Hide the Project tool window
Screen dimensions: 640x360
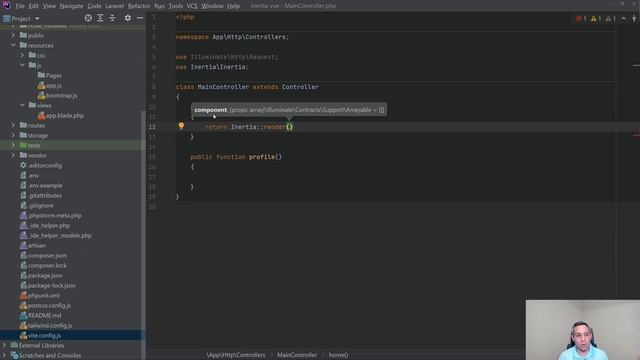[140, 18]
